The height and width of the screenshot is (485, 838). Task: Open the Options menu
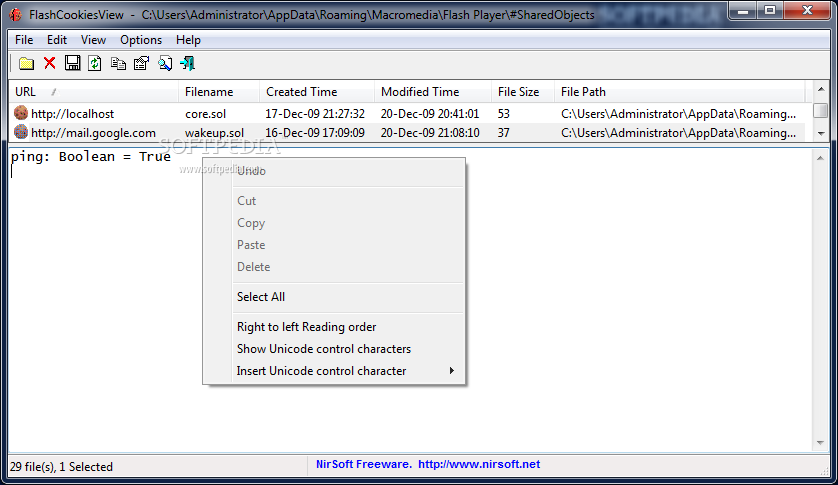tap(141, 40)
